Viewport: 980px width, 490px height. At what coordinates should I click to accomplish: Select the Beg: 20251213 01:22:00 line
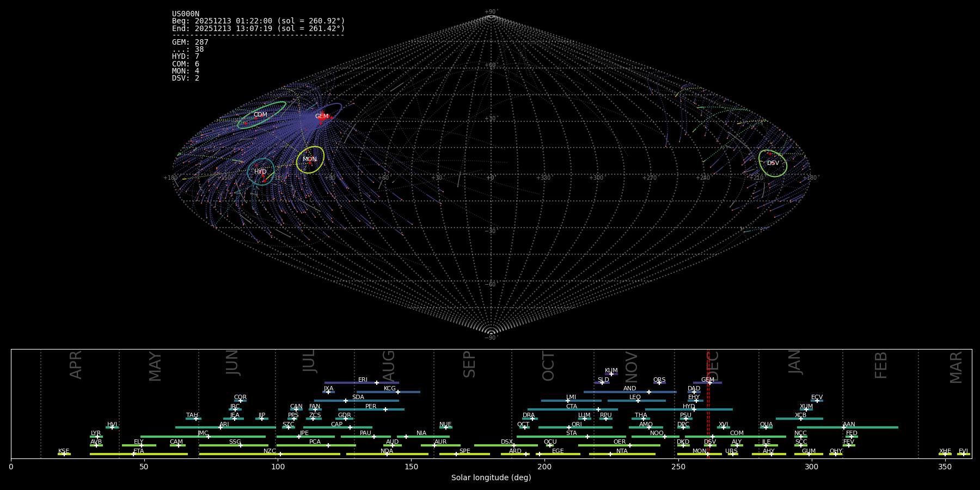point(259,21)
